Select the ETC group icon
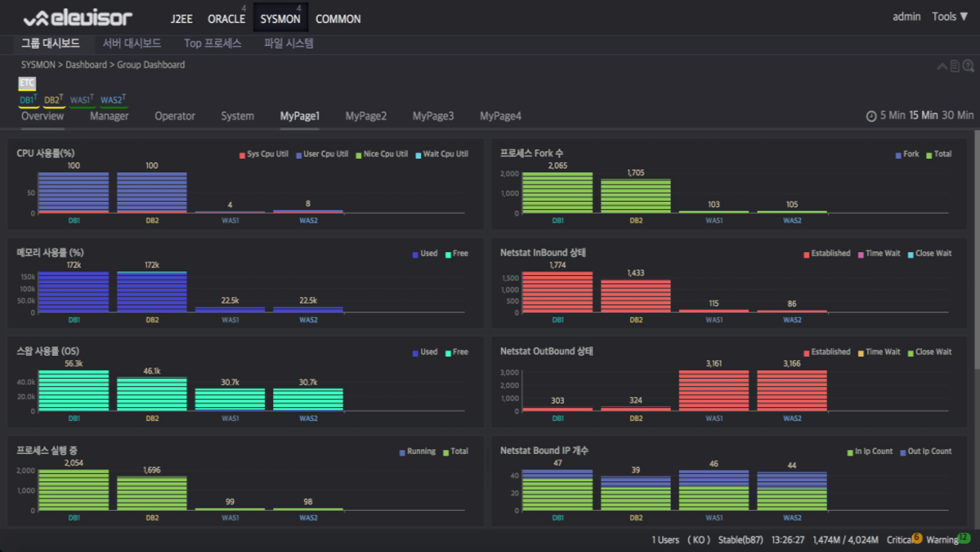980x552 pixels. click(x=27, y=83)
